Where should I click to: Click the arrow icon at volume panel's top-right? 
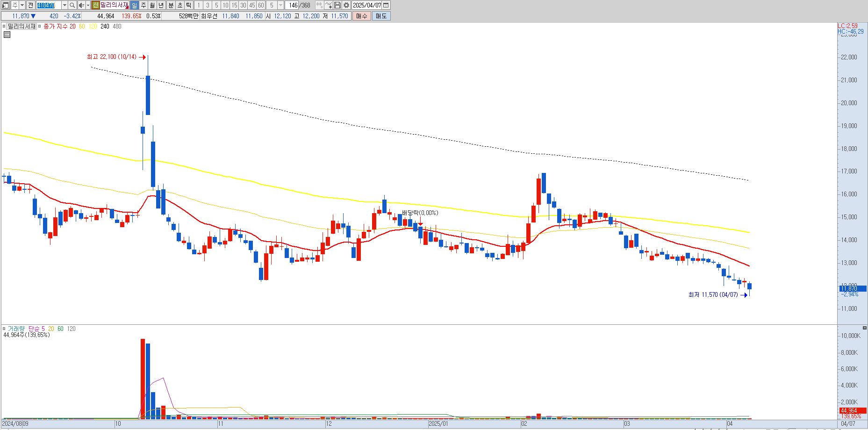(x=865, y=328)
